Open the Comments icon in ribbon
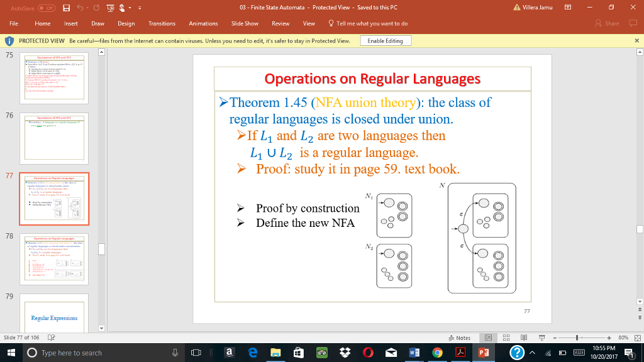The height and width of the screenshot is (362, 644). (x=633, y=23)
